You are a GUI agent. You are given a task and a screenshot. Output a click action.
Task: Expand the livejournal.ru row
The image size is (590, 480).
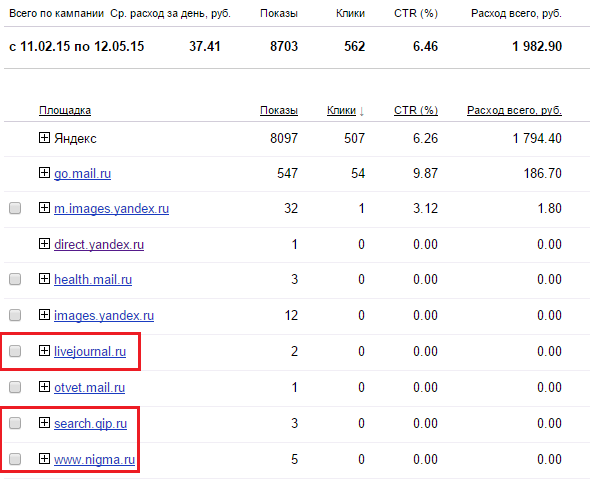tap(44, 351)
